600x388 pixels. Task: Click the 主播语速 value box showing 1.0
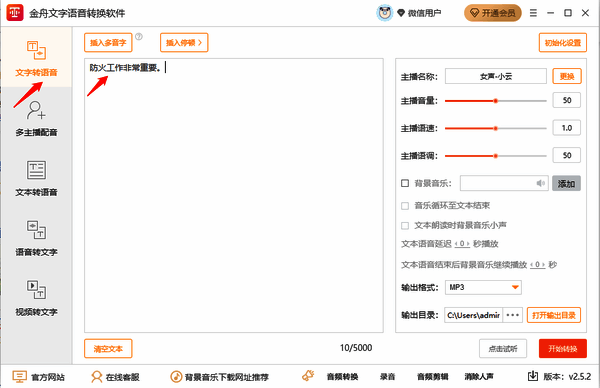click(x=567, y=128)
